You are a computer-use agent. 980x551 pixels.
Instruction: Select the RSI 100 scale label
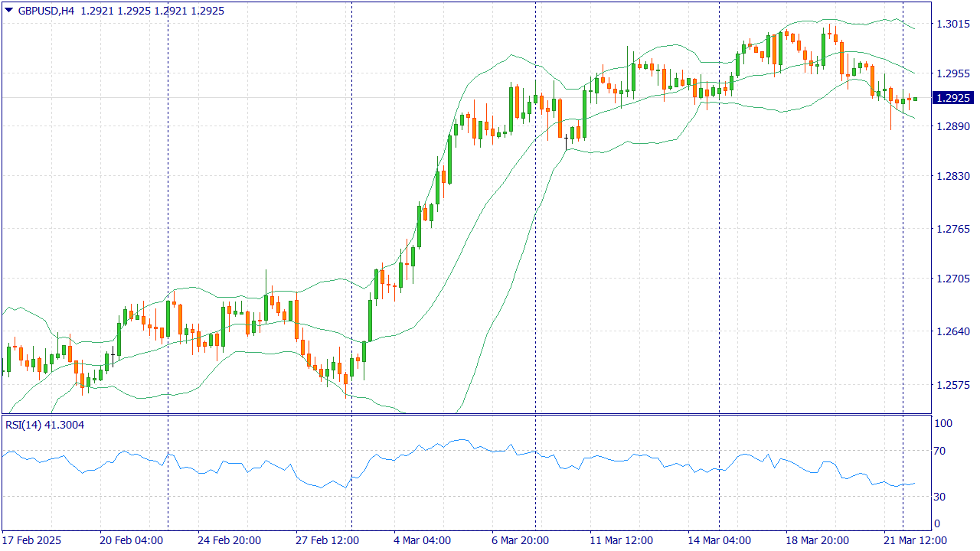(x=944, y=424)
